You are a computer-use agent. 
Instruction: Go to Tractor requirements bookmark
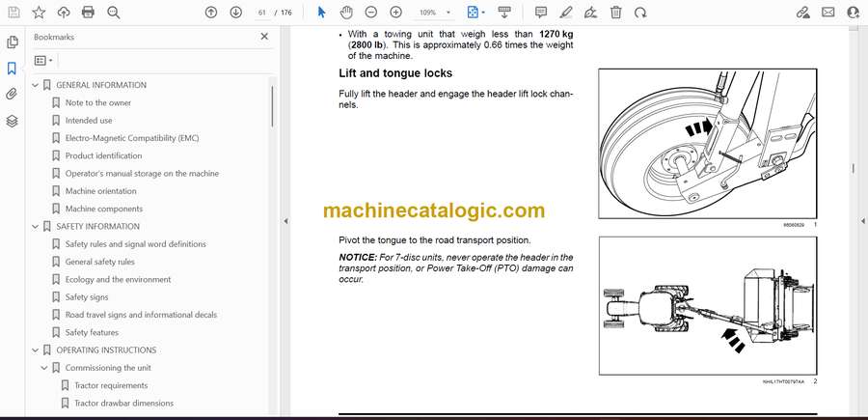click(111, 385)
